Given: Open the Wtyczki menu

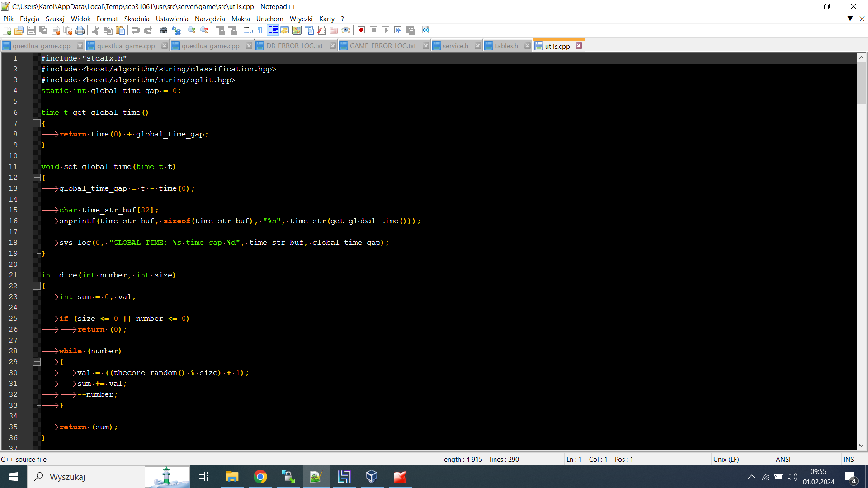Looking at the screenshot, I should pyautogui.click(x=301, y=19).
